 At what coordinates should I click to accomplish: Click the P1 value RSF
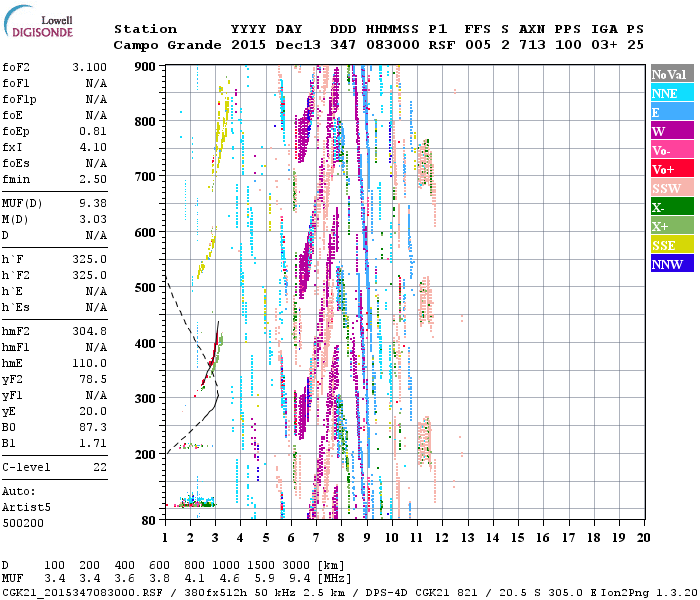pyautogui.click(x=442, y=45)
